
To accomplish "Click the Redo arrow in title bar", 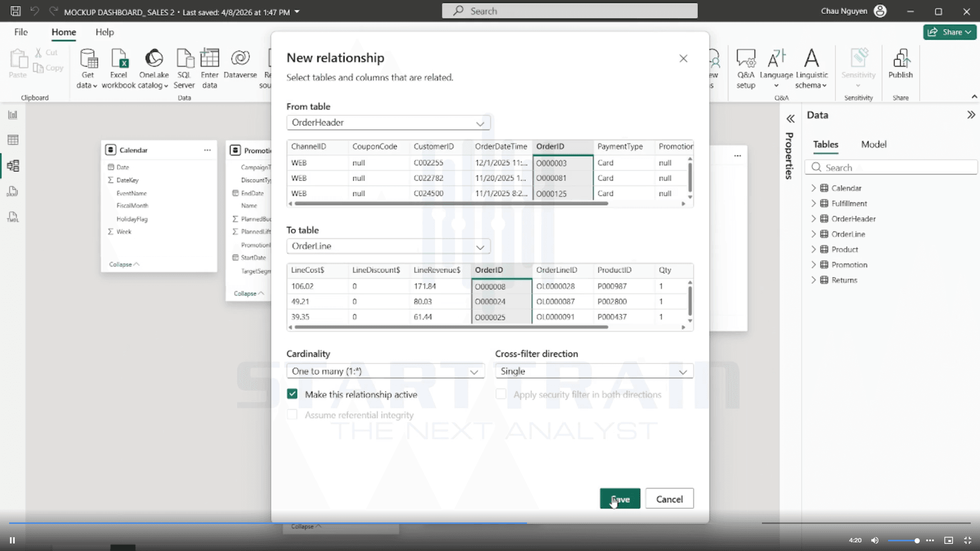I will click(53, 11).
